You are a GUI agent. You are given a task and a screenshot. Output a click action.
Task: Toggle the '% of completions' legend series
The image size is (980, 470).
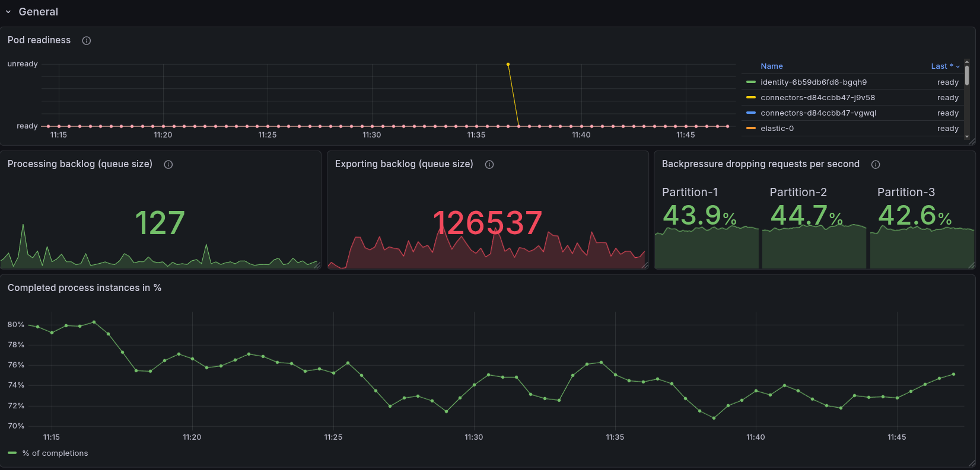pyautogui.click(x=55, y=453)
